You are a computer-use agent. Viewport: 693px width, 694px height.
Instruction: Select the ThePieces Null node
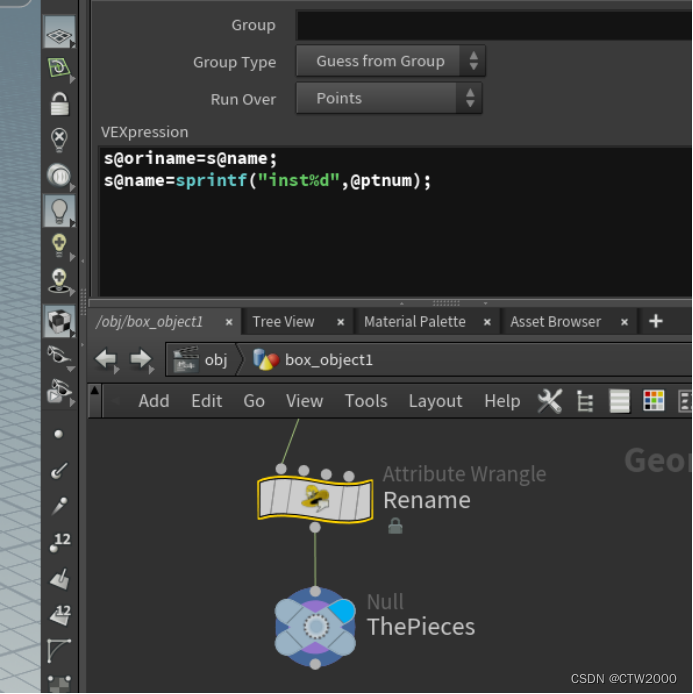[315, 627]
